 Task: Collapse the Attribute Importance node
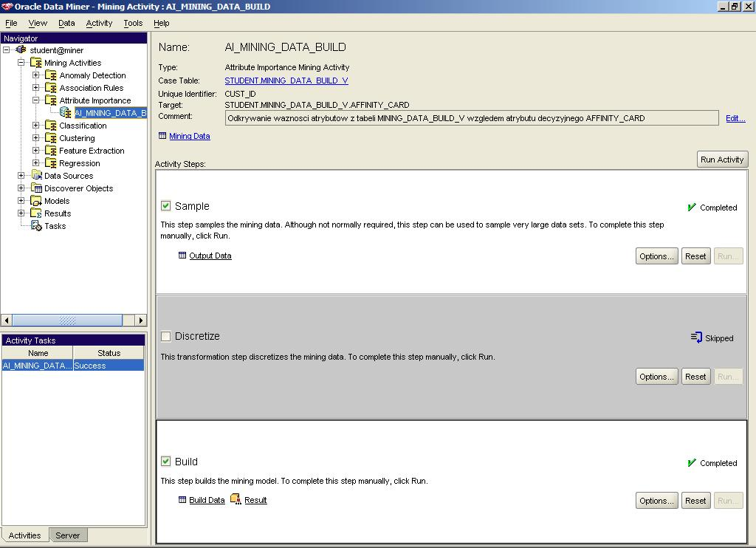(36, 100)
